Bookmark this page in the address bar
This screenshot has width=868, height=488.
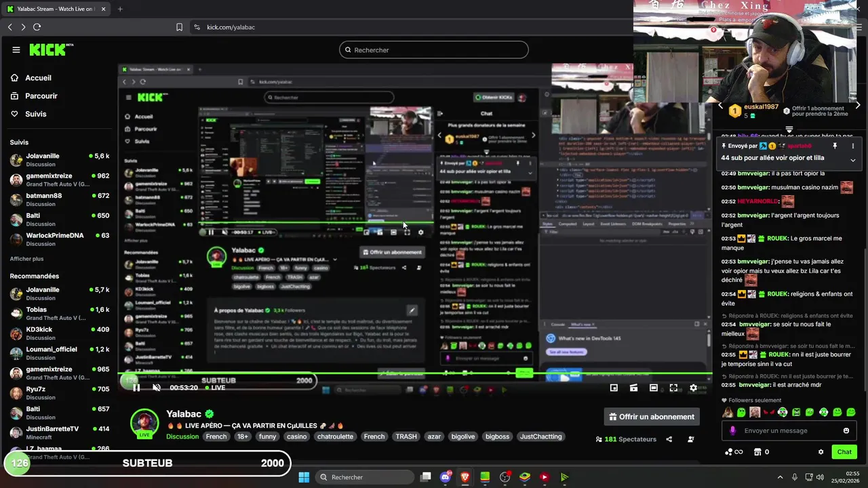click(179, 27)
